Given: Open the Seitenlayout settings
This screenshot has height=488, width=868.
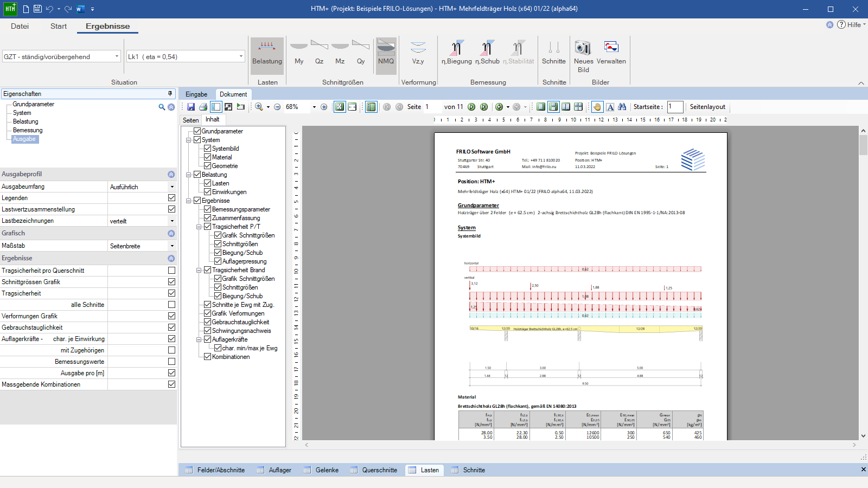Looking at the screenshot, I should click(x=707, y=107).
